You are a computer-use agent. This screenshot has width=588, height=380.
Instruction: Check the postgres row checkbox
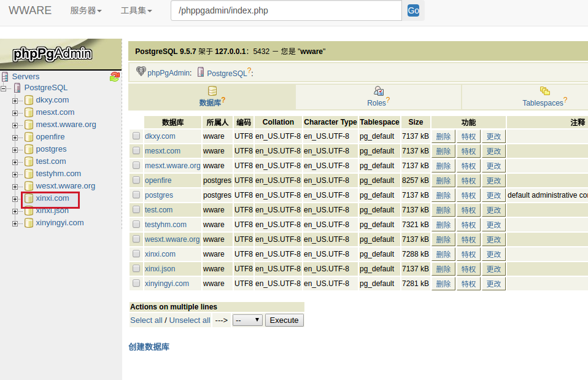136,195
